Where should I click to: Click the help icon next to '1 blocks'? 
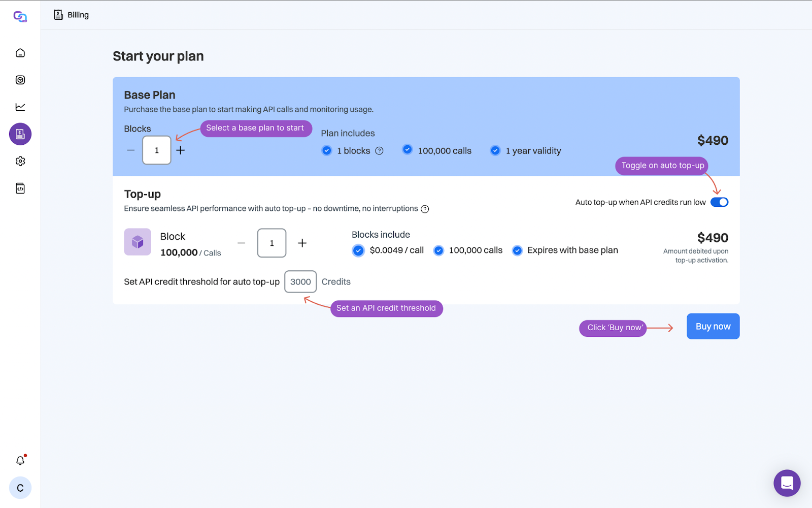[x=379, y=151]
